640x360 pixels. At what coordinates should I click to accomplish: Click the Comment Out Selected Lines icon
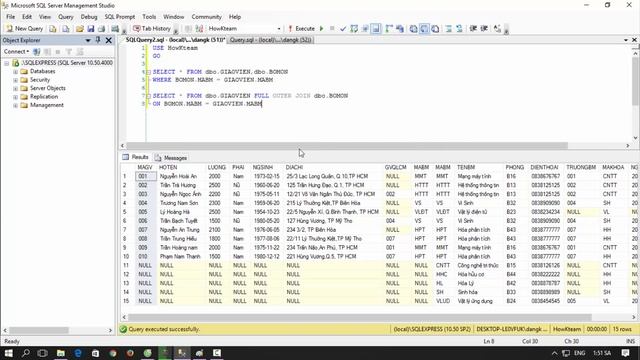pos(448,29)
